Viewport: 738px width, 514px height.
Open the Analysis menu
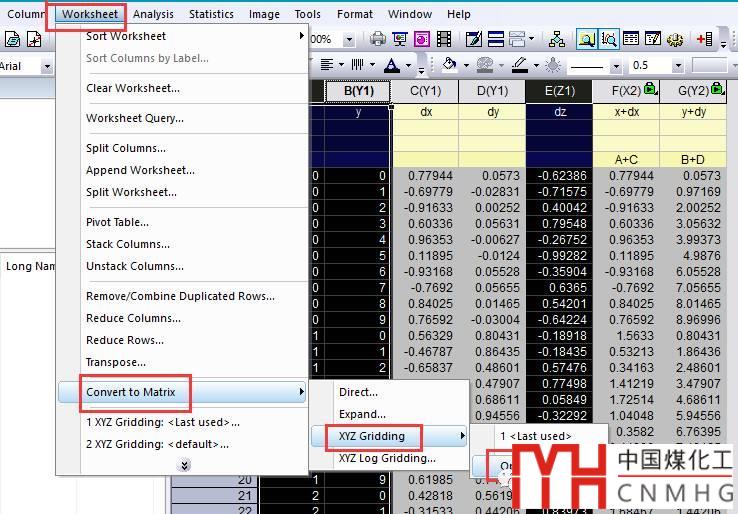(x=153, y=14)
